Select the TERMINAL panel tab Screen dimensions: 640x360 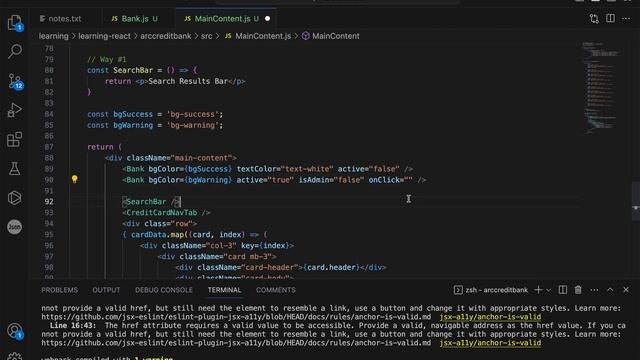[x=224, y=290]
